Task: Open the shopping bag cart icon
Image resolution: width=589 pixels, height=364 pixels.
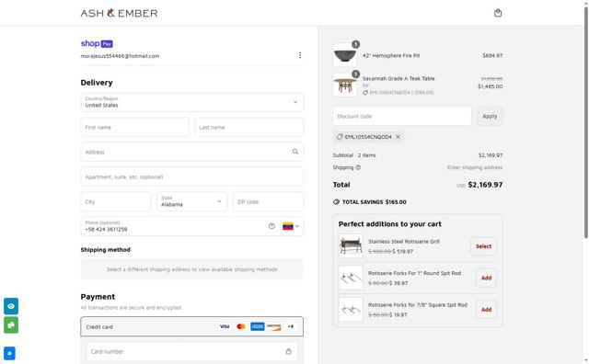Action: [x=498, y=13]
